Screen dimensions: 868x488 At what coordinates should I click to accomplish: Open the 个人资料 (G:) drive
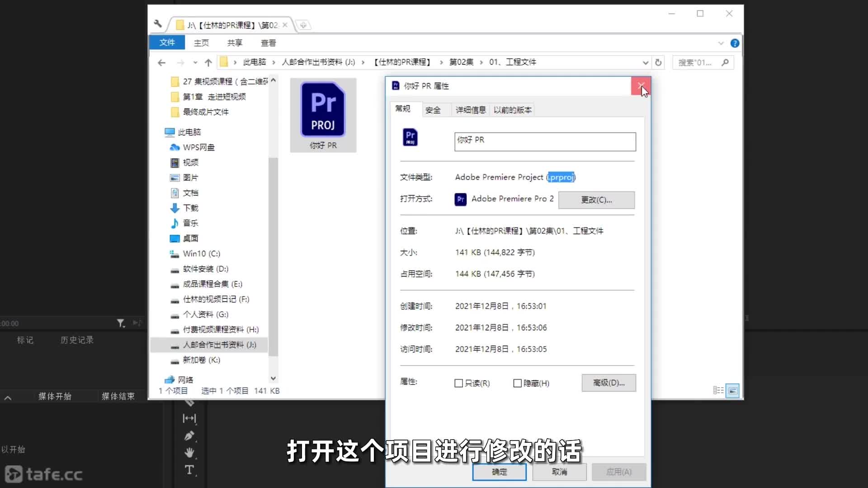(199, 314)
